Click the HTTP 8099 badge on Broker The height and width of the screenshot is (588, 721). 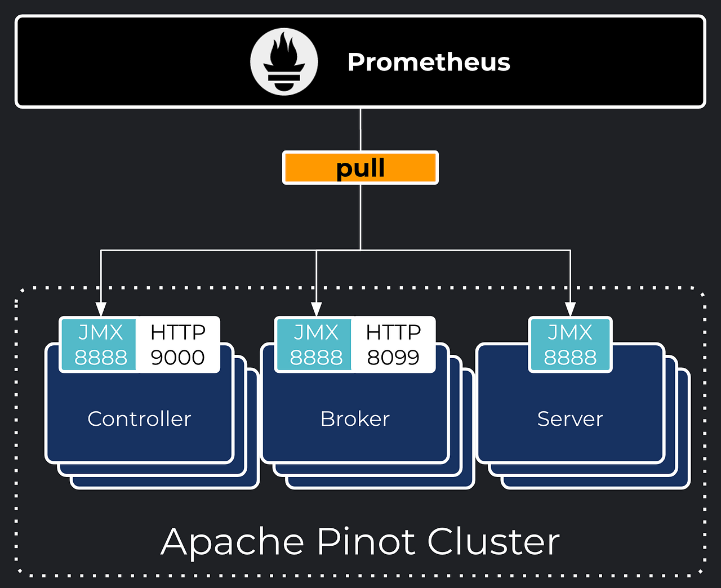point(393,344)
